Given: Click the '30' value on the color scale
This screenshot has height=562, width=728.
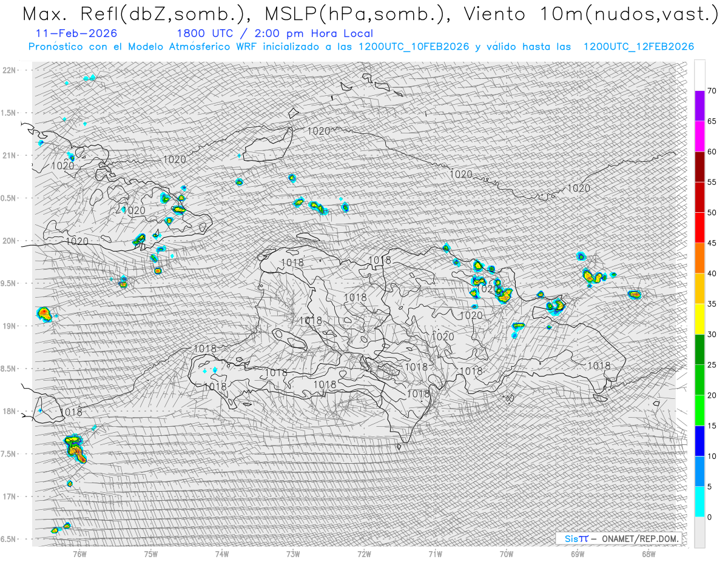Looking at the screenshot, I should tap(712, 335).
